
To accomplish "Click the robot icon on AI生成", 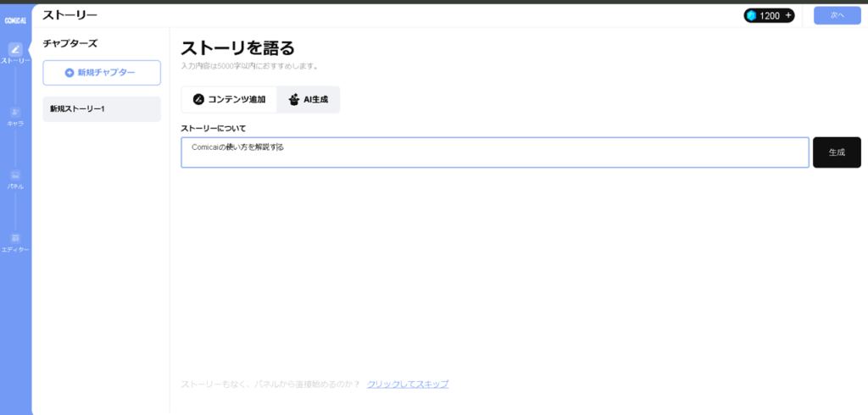I will pos(293,99).
